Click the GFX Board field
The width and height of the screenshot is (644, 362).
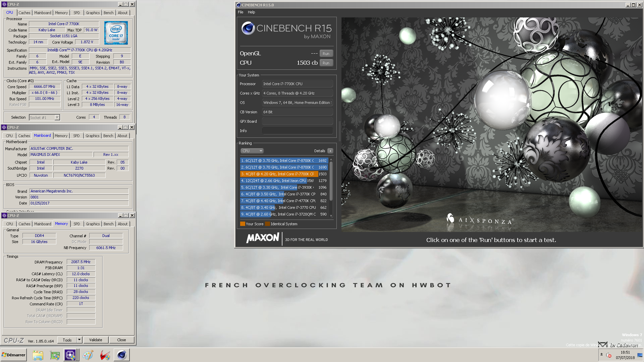pyautogui.click(x=297, y=121)
